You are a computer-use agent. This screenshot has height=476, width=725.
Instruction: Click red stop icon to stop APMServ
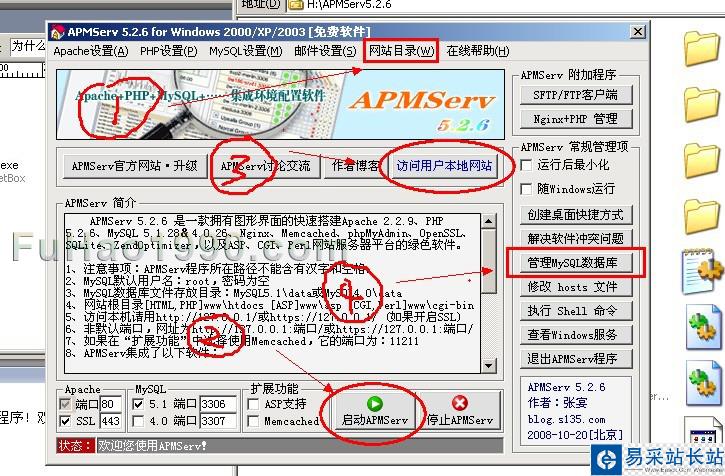(460, 403)
